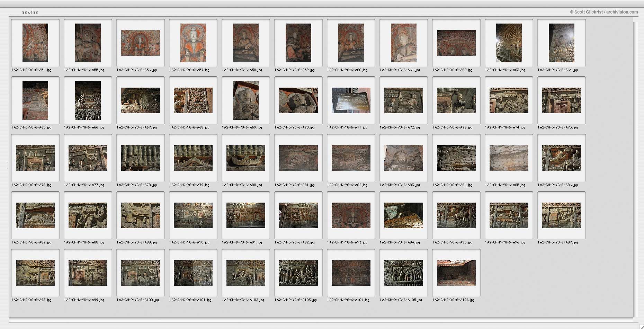The height and width of the screenshot is (329, 644).
Task: Click the filename 1A2-CH-D-YG-6-A84.jpg
Action: [x=453, y=185]
